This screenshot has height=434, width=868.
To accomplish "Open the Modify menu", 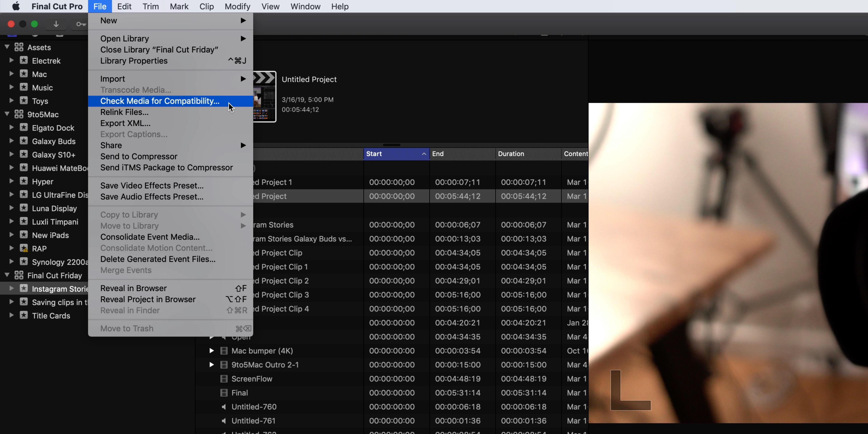I will point(237,6).
